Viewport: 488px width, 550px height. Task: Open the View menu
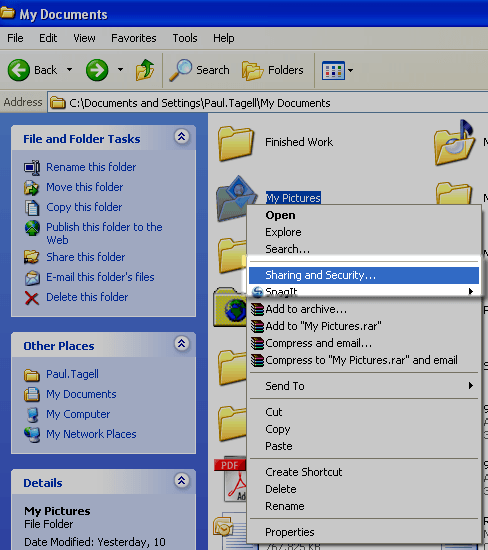click(84, 38)
